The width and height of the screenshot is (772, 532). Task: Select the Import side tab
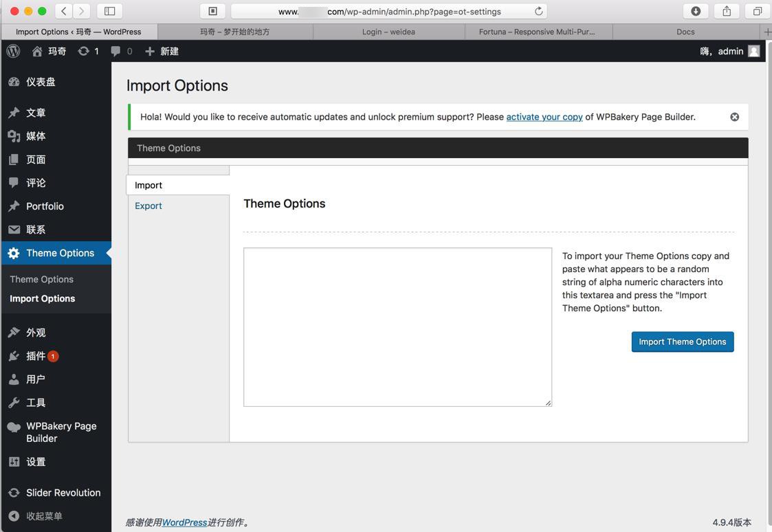(178, 185)
